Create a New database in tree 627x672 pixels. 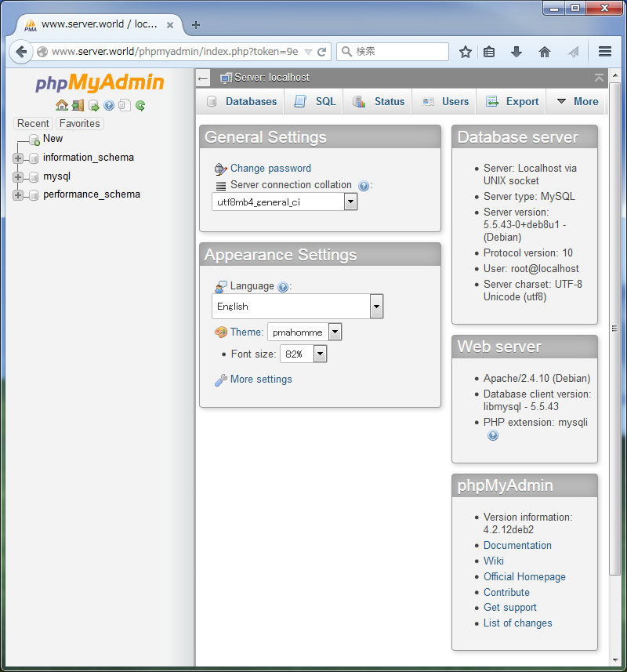pos(53,139)
